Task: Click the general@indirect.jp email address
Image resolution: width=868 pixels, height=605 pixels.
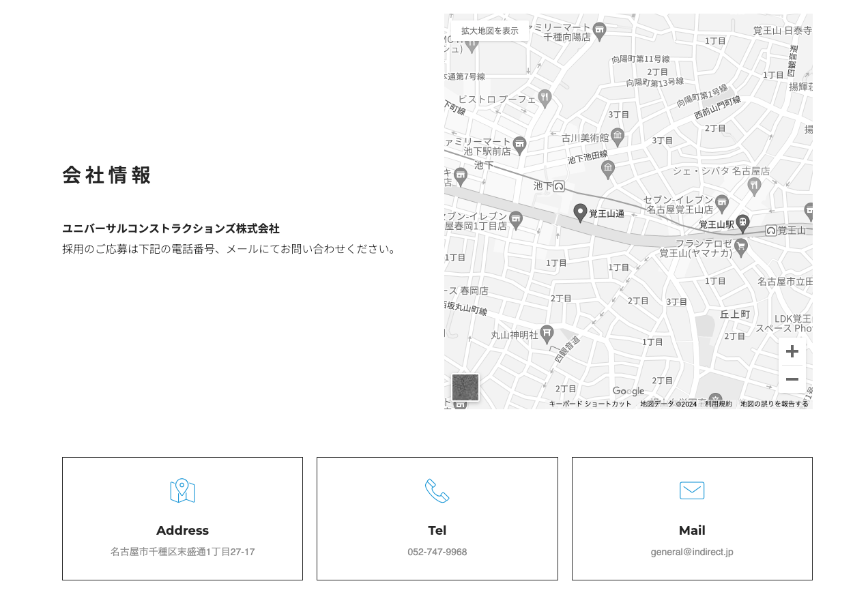Action: click(x=691, y=552)
